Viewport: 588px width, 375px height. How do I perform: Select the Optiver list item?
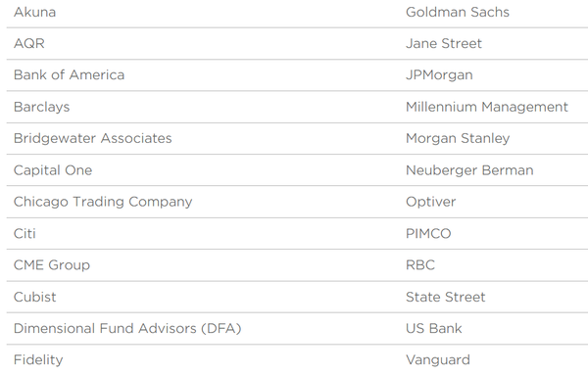click(x=431, y=202)
